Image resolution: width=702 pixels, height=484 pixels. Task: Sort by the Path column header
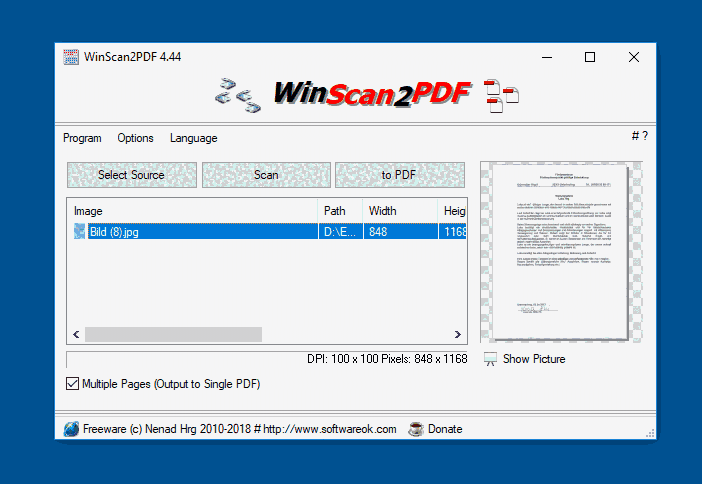point(340,211)
